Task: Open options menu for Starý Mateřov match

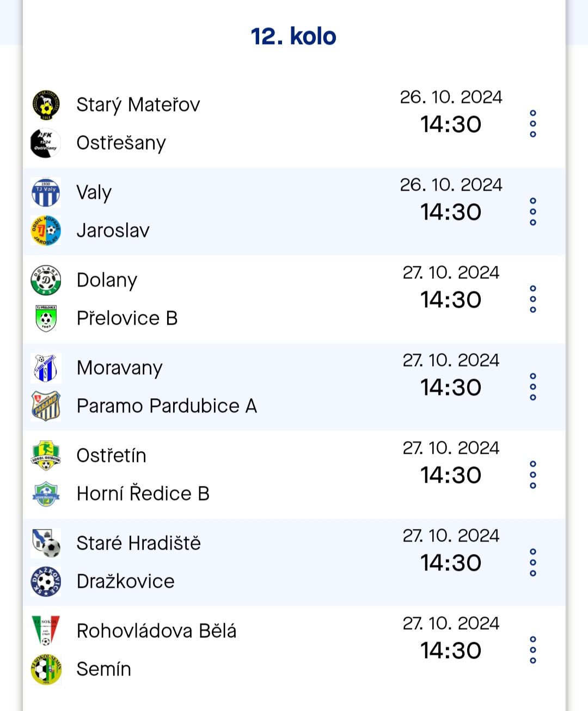Action: click(x=533, y=124)
